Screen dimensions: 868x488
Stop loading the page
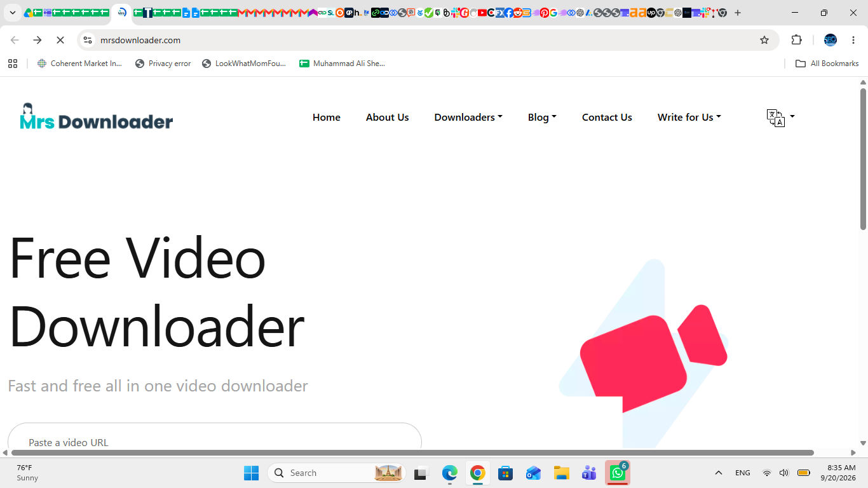(60, 40)
